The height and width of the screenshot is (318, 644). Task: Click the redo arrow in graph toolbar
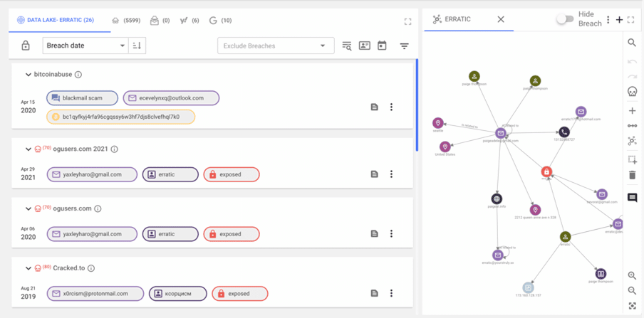[x=632, y=76]
